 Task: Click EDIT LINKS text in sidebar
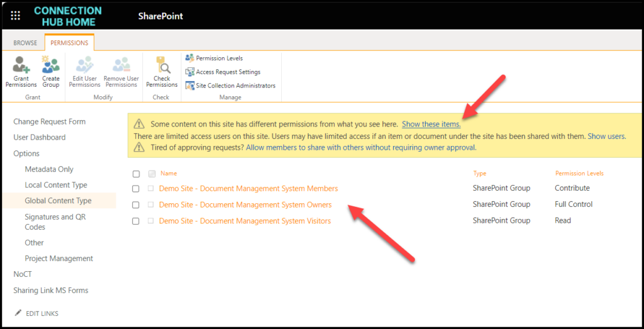click(x=42, y=313)
